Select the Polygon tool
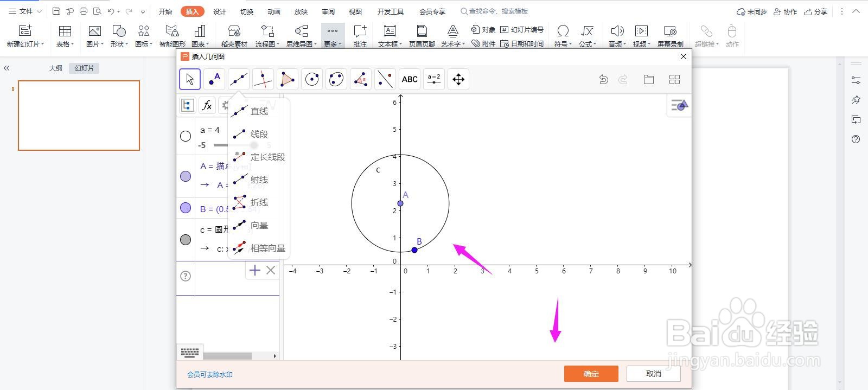The height and width of the screenshot is (390, 868). pyautogui.click(x=288, y=79)
